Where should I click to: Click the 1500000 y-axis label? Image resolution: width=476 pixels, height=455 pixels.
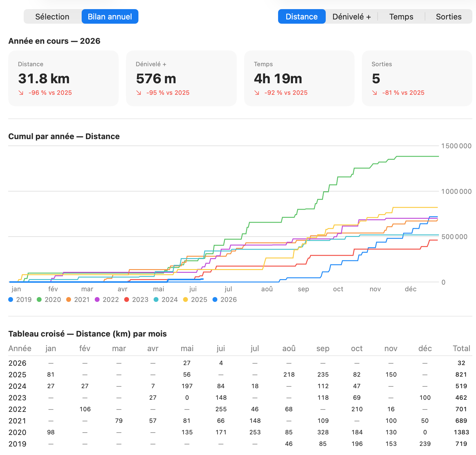tap(456, 146)
